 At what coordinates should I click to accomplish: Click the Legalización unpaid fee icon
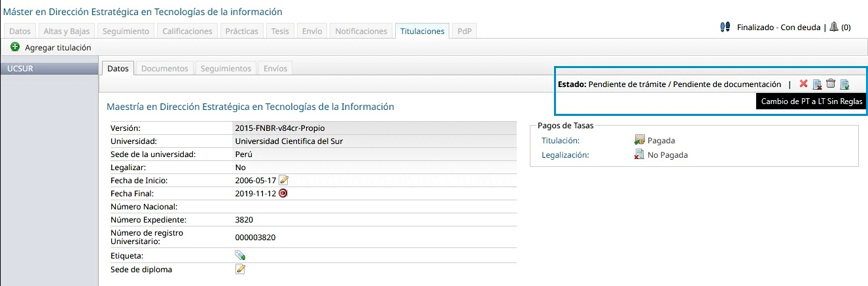pyautogui.click(x=640, y=155)
